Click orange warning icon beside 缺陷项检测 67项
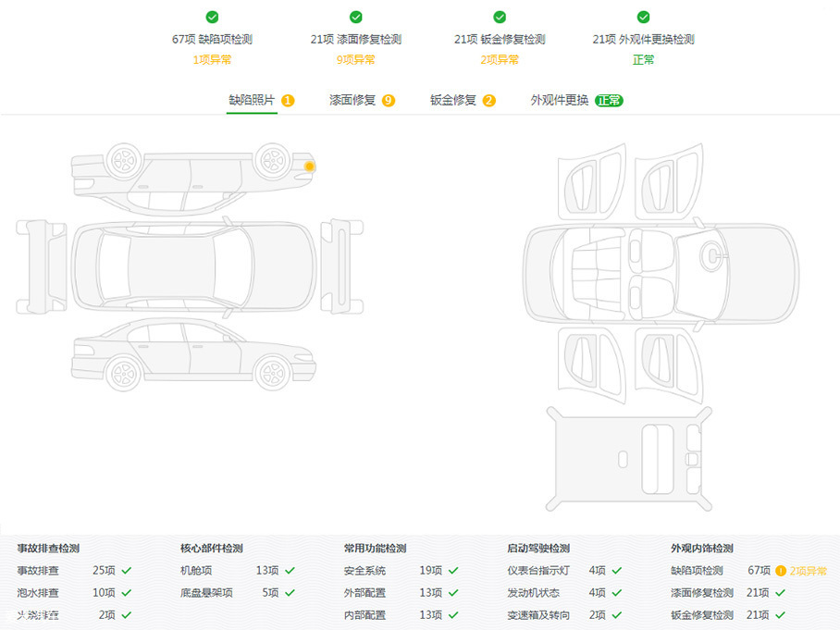The height and width of the screenshot is (630, 840). click(781, 571)
